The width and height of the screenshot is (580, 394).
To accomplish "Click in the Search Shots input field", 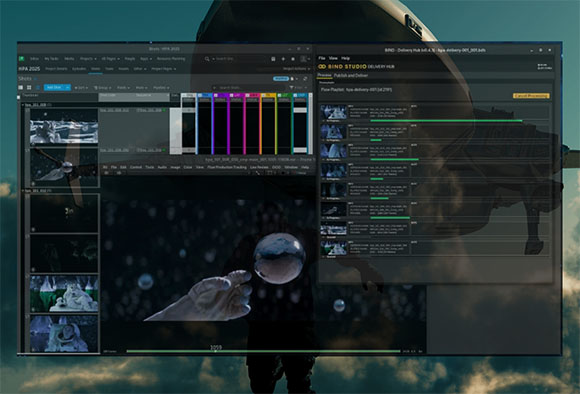I will pos(248,88).
